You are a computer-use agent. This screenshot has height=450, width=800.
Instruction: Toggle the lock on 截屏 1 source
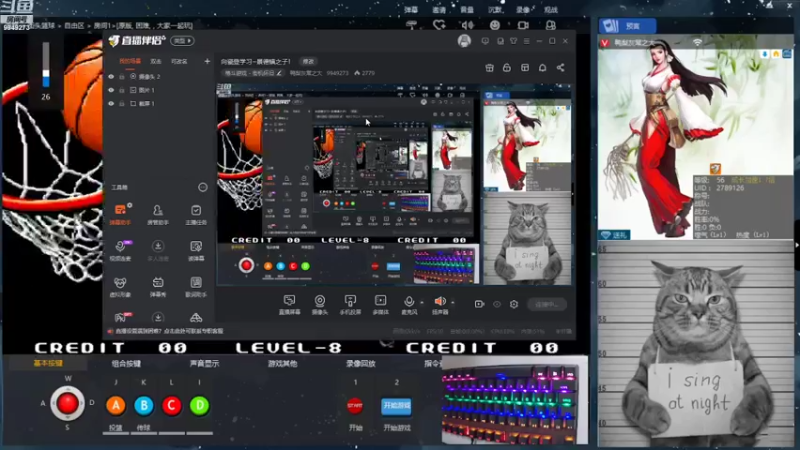point(122,103)
